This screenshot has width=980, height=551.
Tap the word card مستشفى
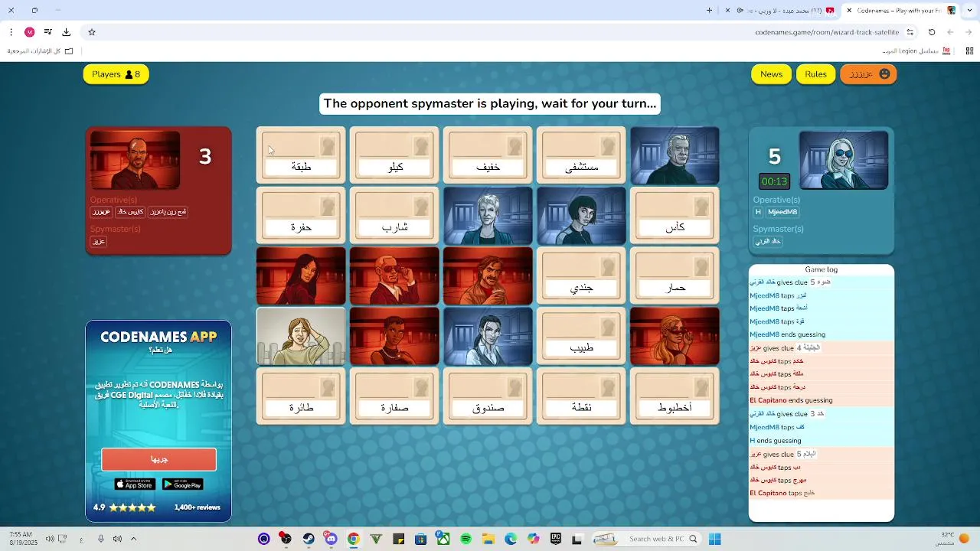[581, 155]
